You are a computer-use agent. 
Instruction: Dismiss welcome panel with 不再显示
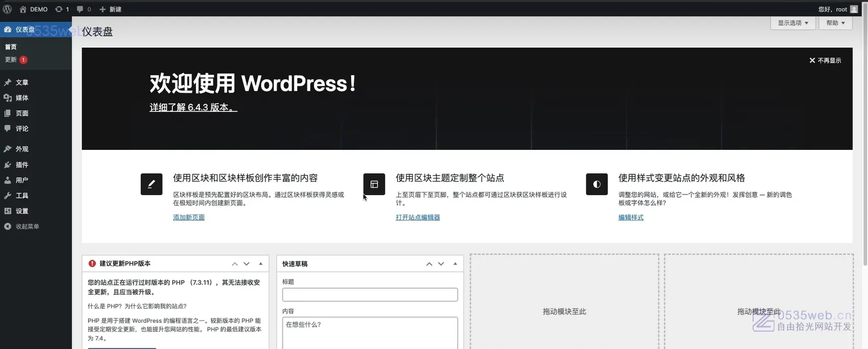(825, 60)
